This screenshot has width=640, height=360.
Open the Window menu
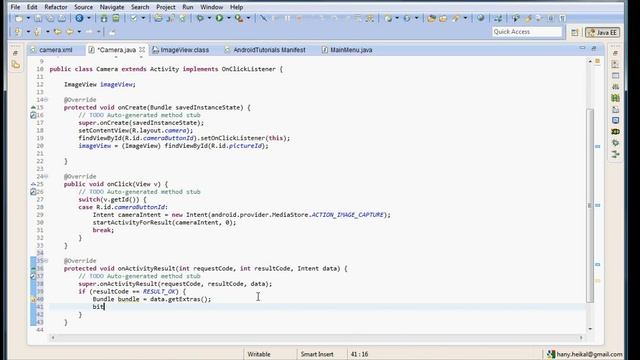tap(211, 7)
